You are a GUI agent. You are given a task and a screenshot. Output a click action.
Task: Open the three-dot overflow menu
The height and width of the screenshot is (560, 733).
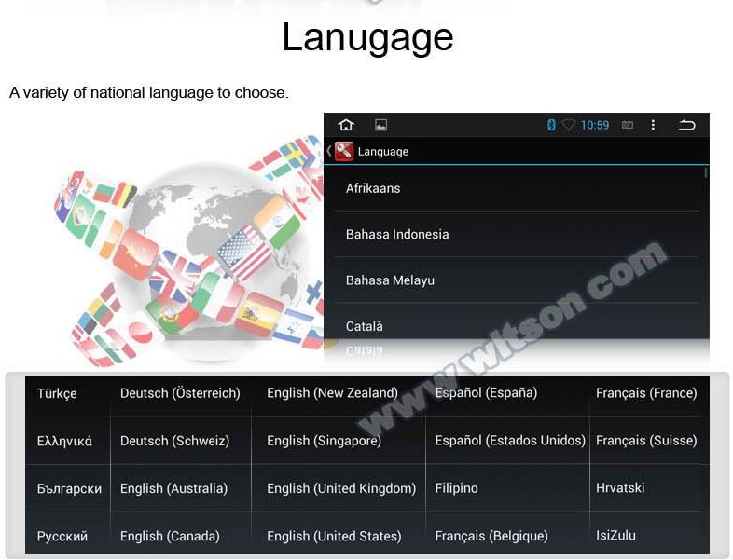(653, 125)
